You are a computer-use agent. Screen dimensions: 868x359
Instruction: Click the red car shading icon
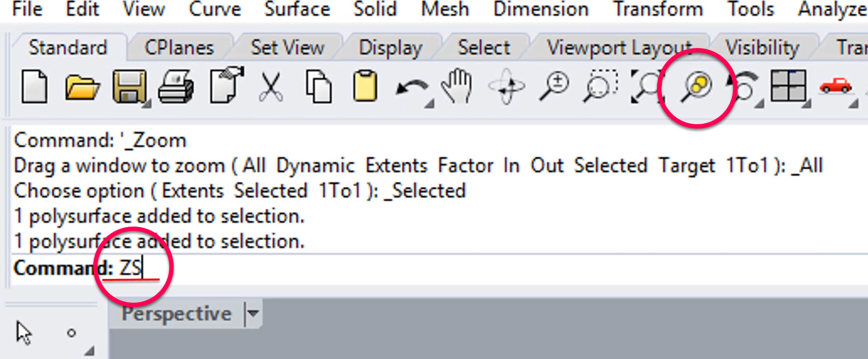coord(835,86)
